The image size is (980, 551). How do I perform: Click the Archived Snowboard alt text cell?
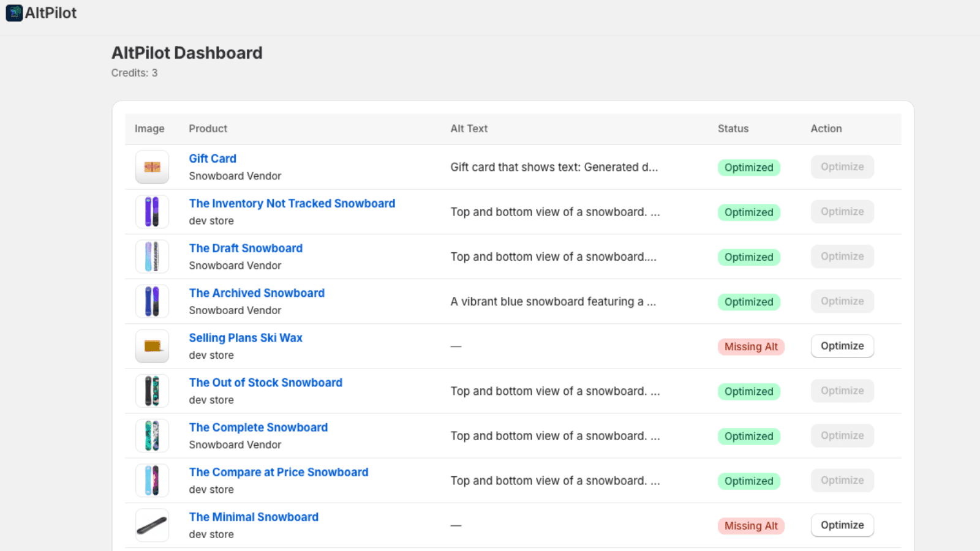click(552, 302)
